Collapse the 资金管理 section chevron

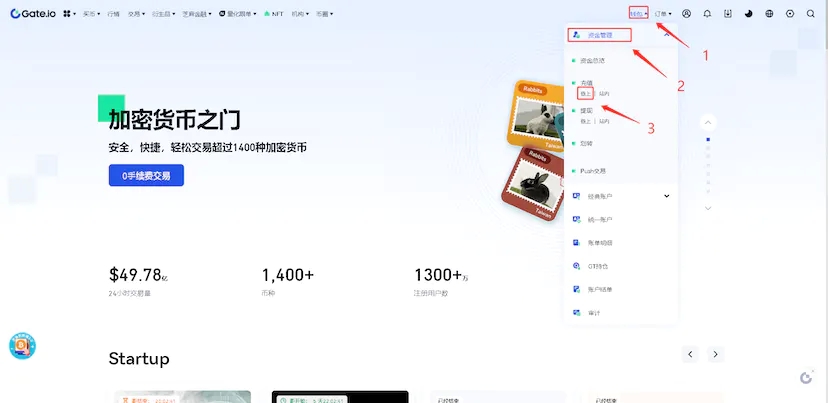pyautogui.click(x=666, y=35)
